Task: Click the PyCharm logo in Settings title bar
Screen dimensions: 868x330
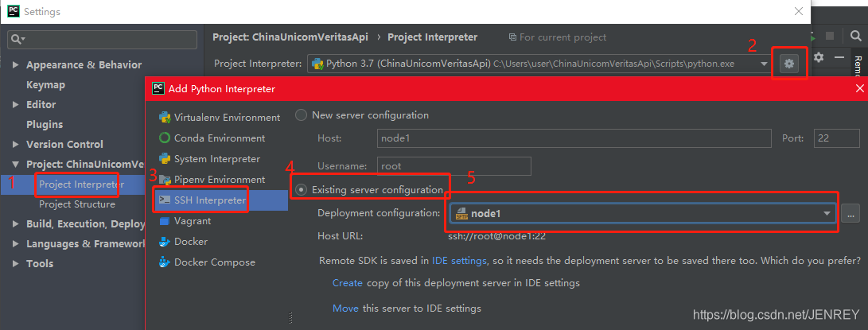Action: (x=12, y=11)
